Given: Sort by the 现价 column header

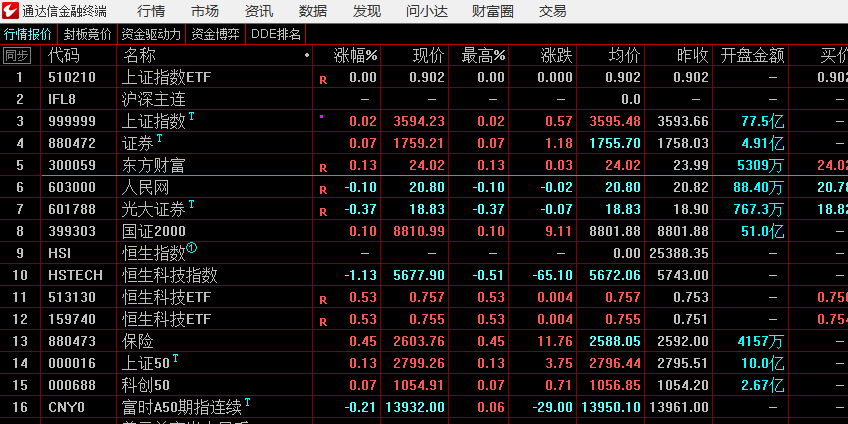Looking at the screenshot, I should (429, 55).
